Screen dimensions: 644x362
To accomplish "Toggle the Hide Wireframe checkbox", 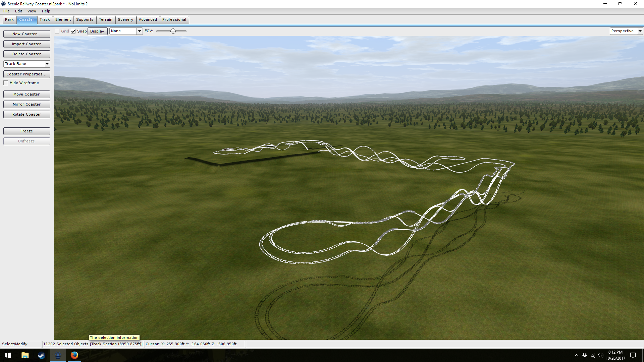I will [x=6, y=83].
